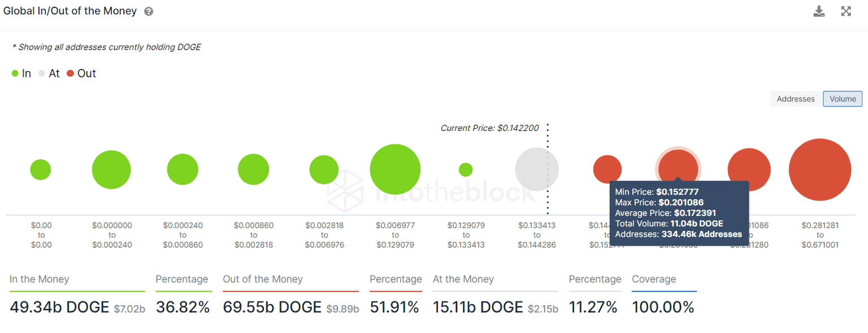Expand chart to fullscreen view
The height and width of the screenshot is (333, 868).
(x=846, y=11)
